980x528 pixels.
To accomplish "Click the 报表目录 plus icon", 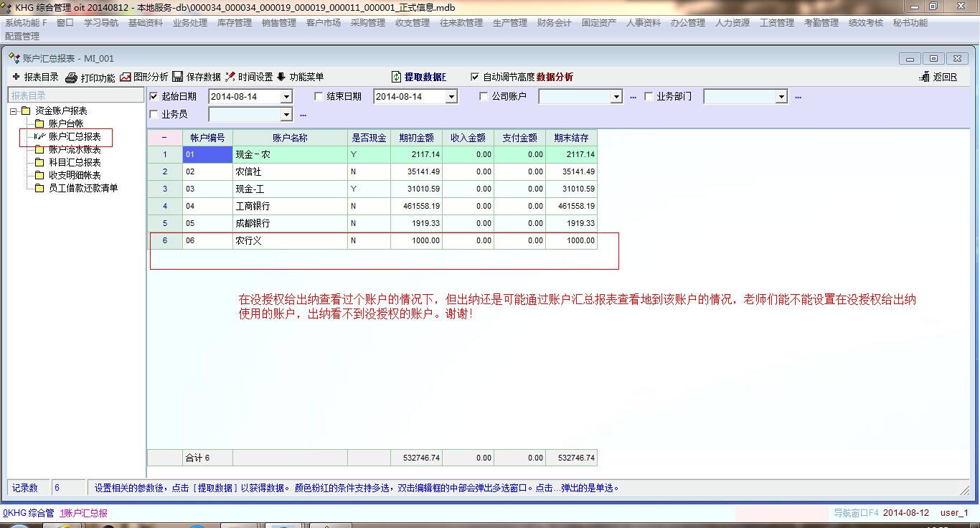I will point(16,77).
